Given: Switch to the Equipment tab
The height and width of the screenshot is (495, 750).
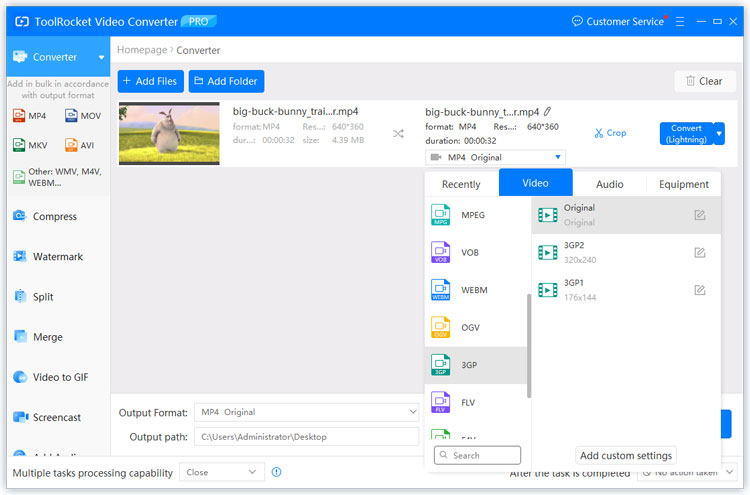Looking at the screenshot, I should (684, 184).
